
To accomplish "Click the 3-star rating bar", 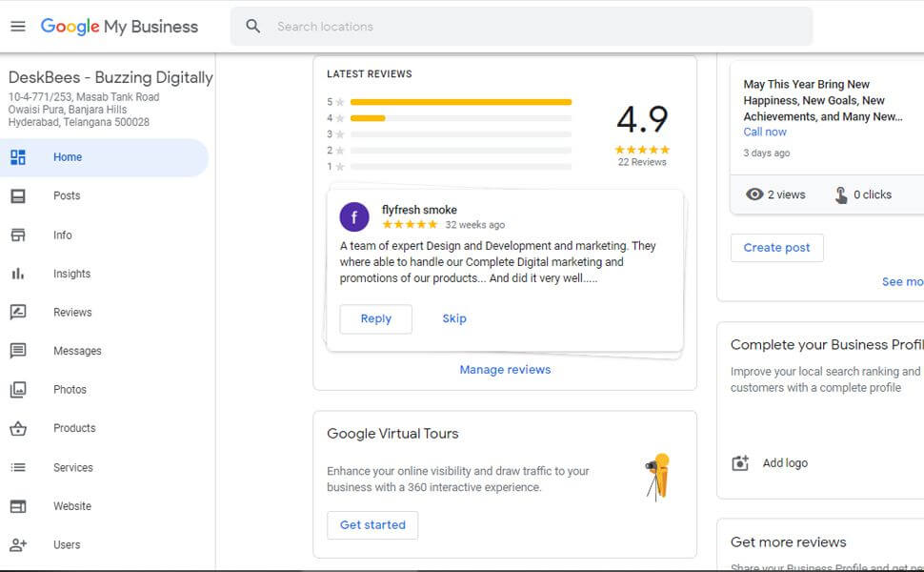I will [x=461, y=134].
